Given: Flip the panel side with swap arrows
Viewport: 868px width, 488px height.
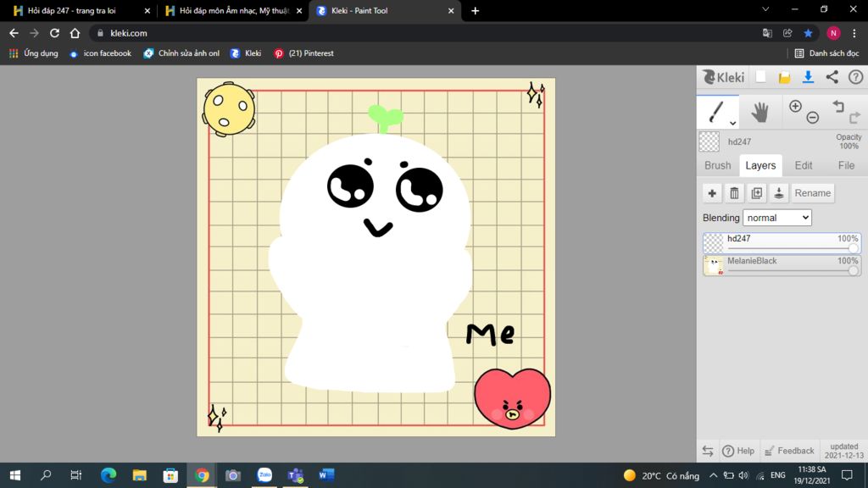Looking at the screenshot, I should point(708,451).
